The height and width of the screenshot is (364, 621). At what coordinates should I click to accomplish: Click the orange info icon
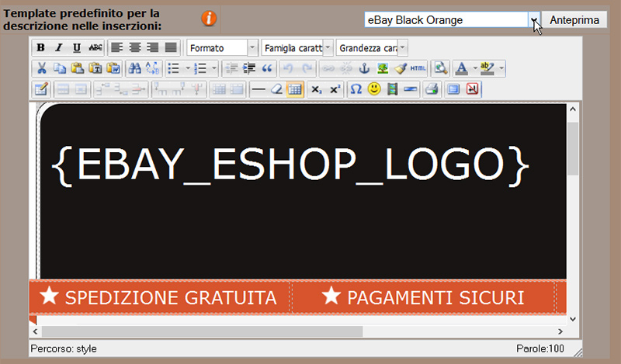[209, 18]
